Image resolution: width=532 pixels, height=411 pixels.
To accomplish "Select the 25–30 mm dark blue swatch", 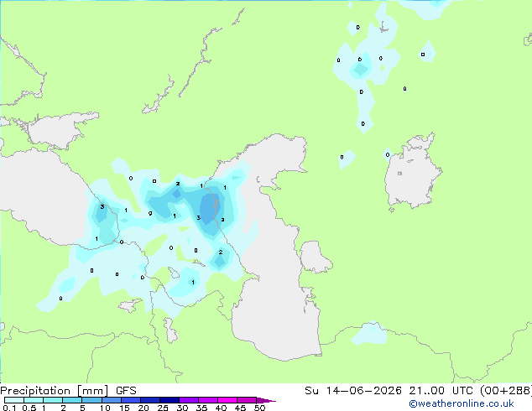I will tap(170, 400).
